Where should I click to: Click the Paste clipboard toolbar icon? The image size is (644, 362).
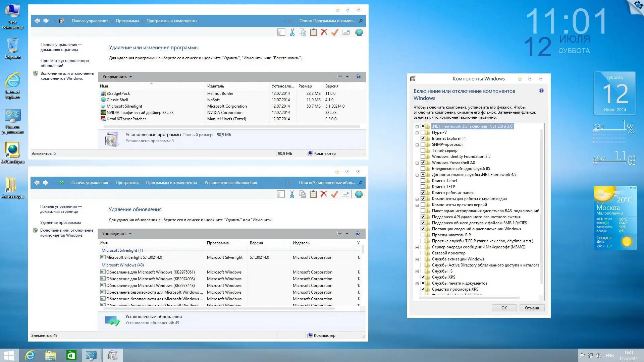(x=313, y=33)
